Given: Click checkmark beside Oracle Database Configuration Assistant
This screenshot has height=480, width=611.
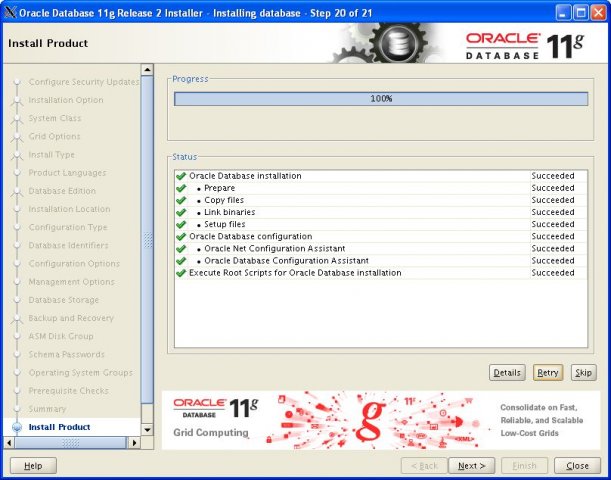Looking at the screenshot, I should click(181, 261).
